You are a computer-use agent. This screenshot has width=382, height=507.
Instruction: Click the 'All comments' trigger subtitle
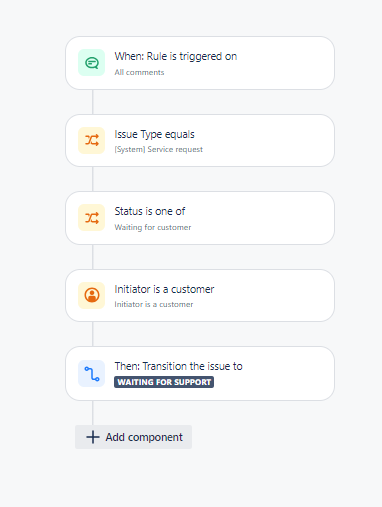coord(139,72)
